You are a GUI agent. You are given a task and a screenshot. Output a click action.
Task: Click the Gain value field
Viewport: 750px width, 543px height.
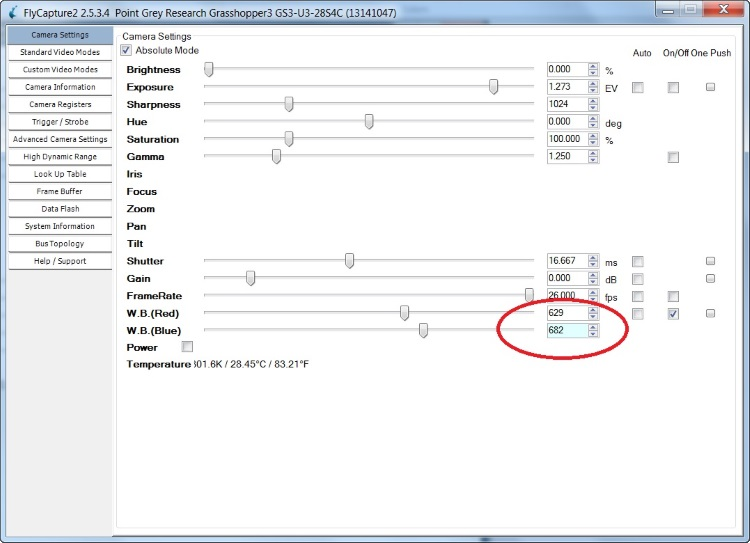click(x=567, y=278)
